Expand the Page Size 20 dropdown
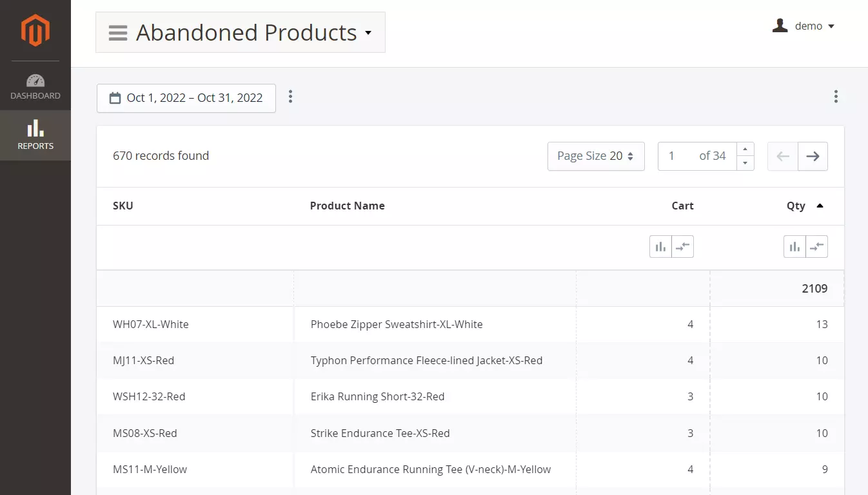The height and width of the screenshot is (495, 868). [595, 156]
